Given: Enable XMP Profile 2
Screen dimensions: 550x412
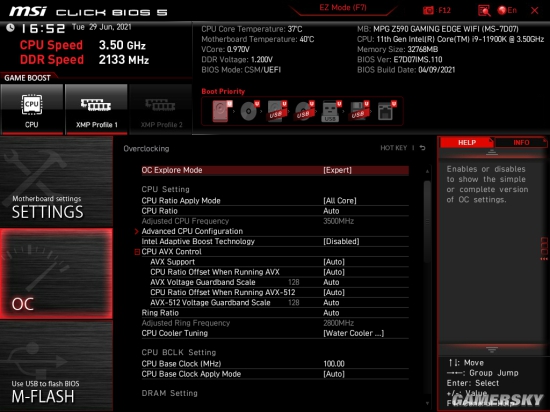Looking at the screenshot, I should [161, 109].
